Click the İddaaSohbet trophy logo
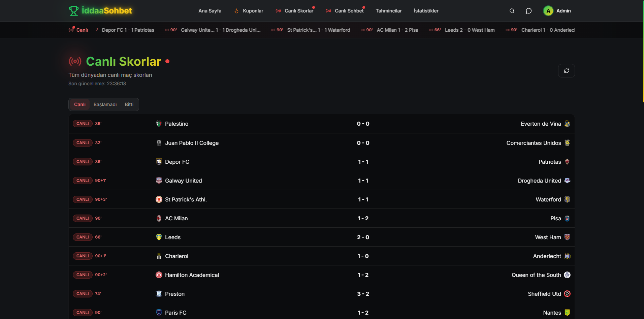 (x=73, y=11)
